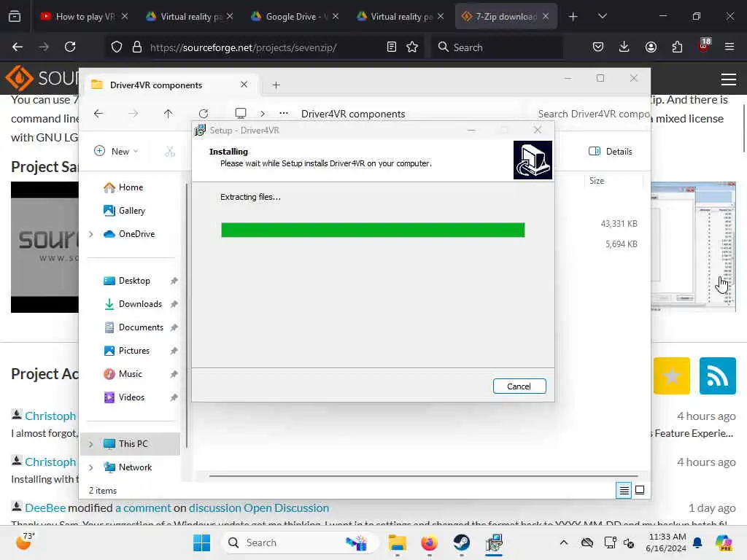Cancel the Driver4VR installation
Image resolution: width=747 pixels, height=560 pixels.
tap(519, 386)
